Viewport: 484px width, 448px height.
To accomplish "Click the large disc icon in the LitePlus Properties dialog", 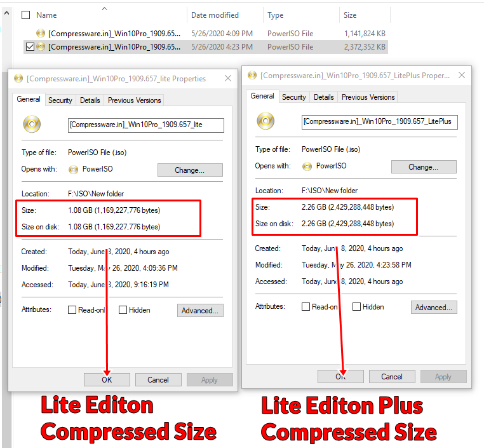I will (266, 121).
